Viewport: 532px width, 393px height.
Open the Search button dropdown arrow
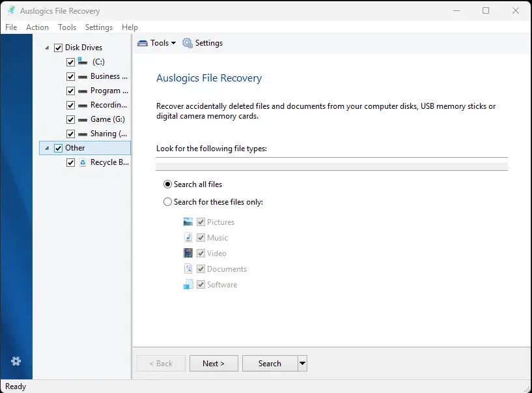pyautogui.click(x=302, y=364)
